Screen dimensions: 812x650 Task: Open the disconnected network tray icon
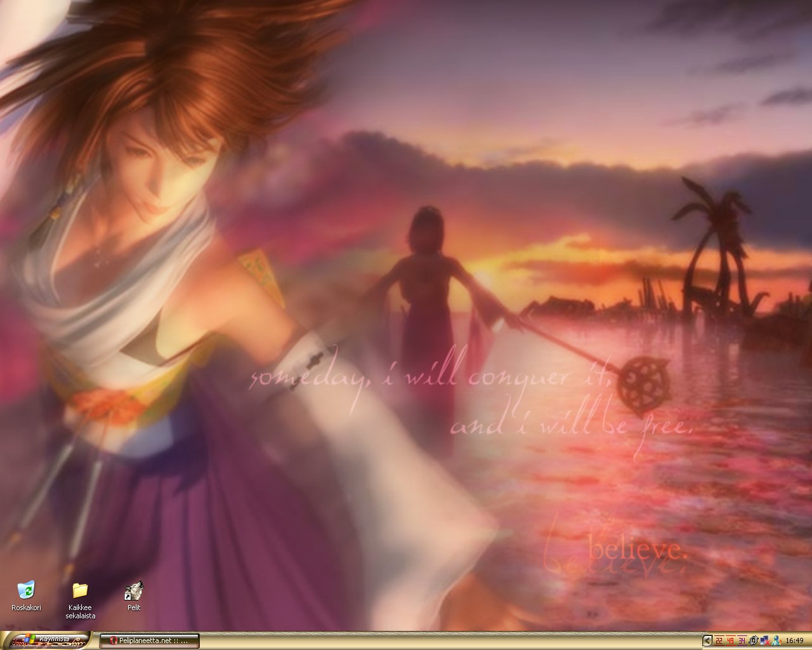tap(765, 640)
